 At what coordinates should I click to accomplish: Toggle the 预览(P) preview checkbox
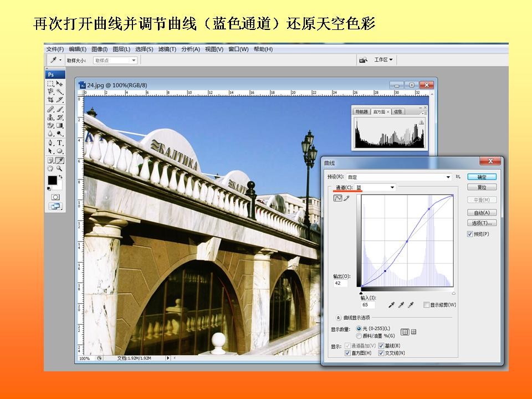(470, 234)
